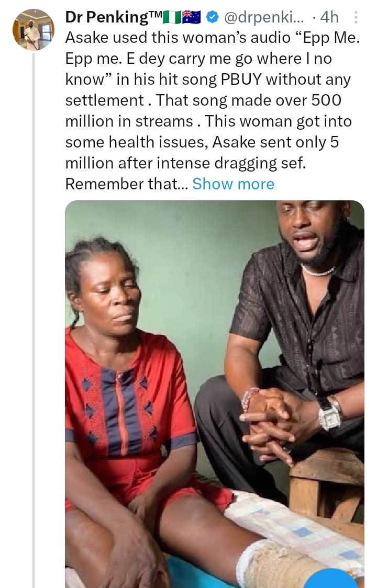Click the Australian flag emoji
Viewport: 377px width, 588px height.
click(x=191, y=18)
